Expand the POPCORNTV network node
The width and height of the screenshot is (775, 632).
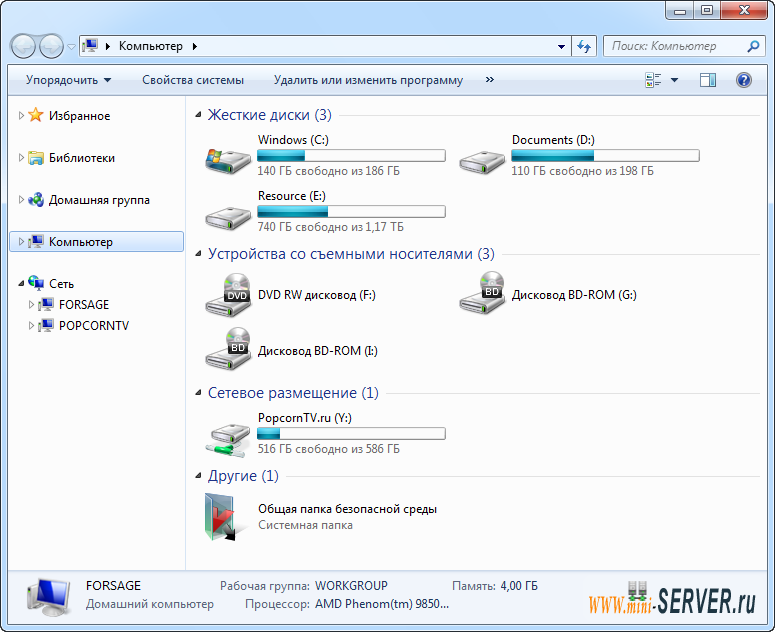click(x=31, y=326)
